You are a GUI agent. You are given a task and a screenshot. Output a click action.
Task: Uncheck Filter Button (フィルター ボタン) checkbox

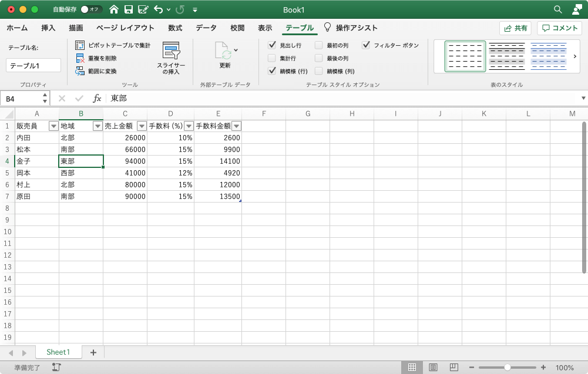click(x=366, y=45)
